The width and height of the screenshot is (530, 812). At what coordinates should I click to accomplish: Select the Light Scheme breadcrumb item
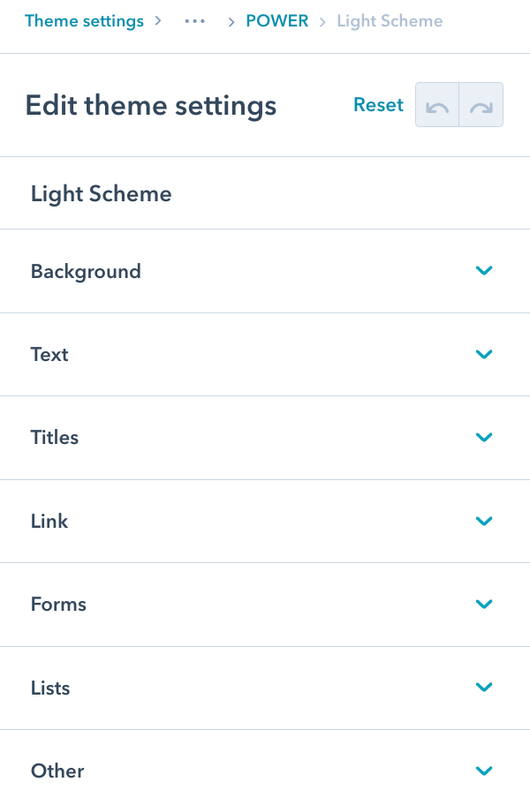coord(390,20)
